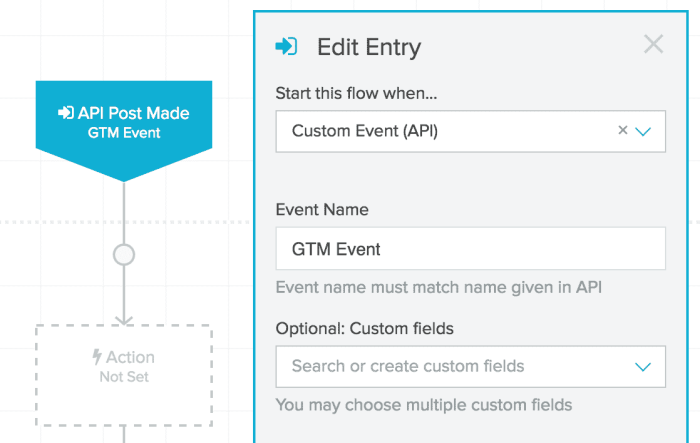Click the GTM Event subtitle on entry node
This screenshot has height=443, width=700.
pyautogui.click(x=124, y=132)
